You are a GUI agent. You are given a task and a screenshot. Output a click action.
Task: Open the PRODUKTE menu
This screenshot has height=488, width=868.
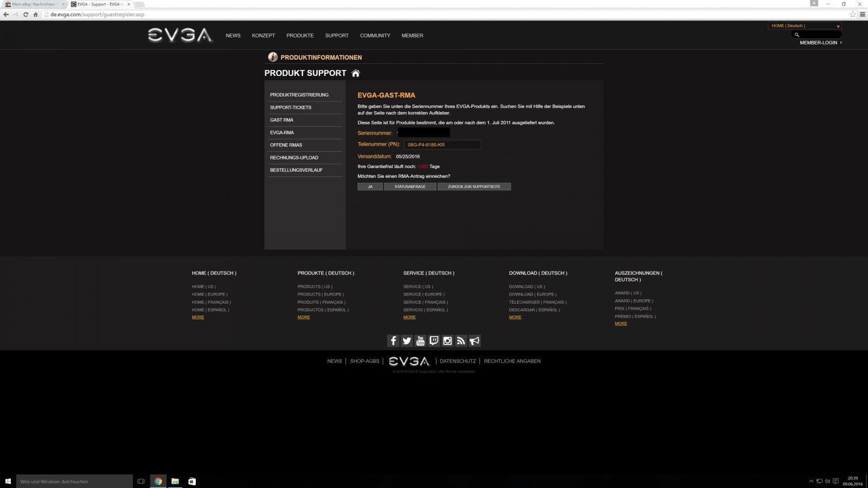[300, 36]
